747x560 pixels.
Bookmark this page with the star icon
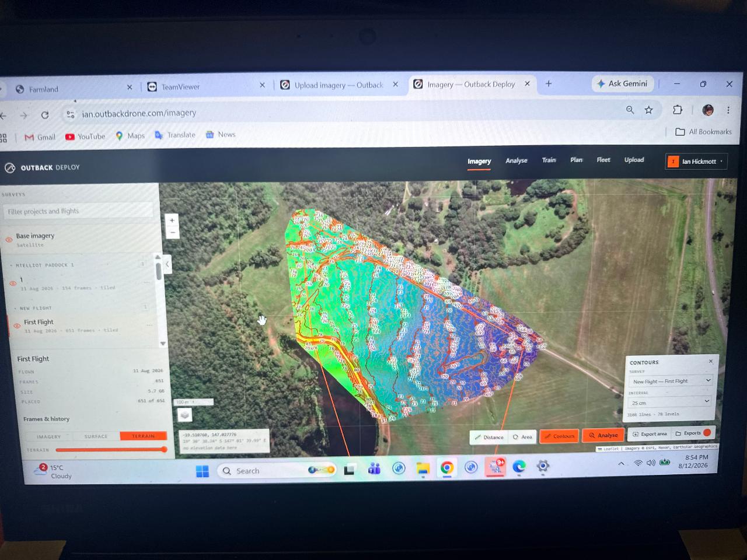[648, 110]
